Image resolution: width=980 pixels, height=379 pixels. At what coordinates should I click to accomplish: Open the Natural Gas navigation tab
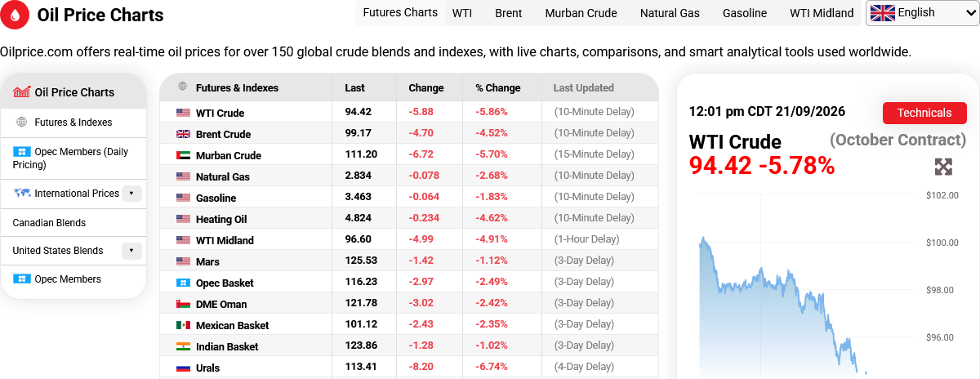[x=670, y=13]
